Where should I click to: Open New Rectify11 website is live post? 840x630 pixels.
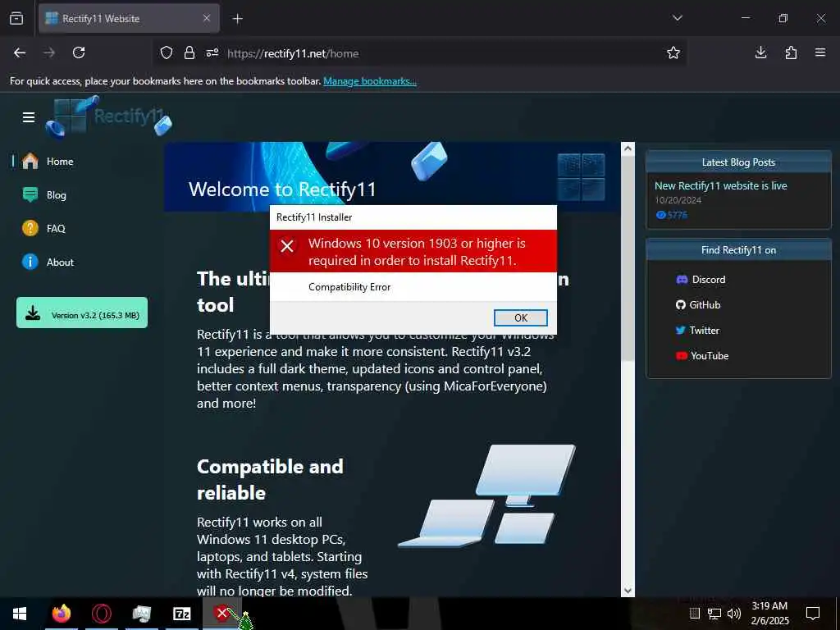(720, 186)
